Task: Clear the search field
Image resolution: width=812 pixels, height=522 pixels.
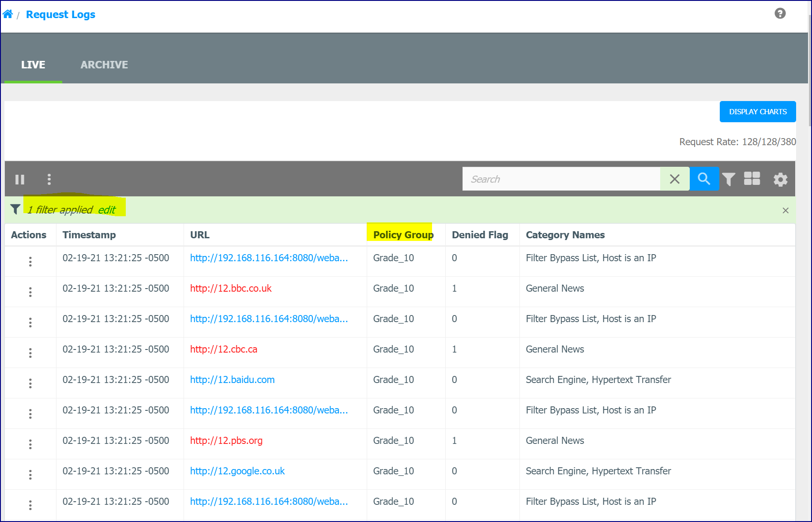Action: (675, 179)
